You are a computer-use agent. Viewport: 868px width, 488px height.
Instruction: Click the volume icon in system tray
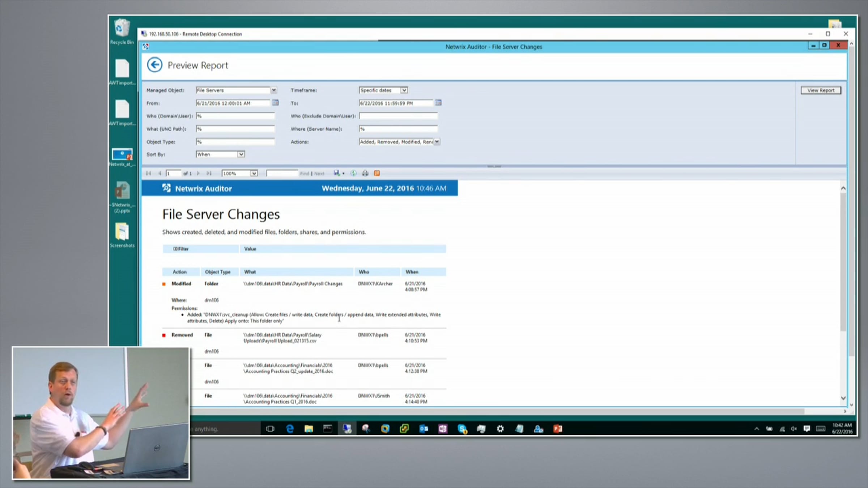pos(794,429)
